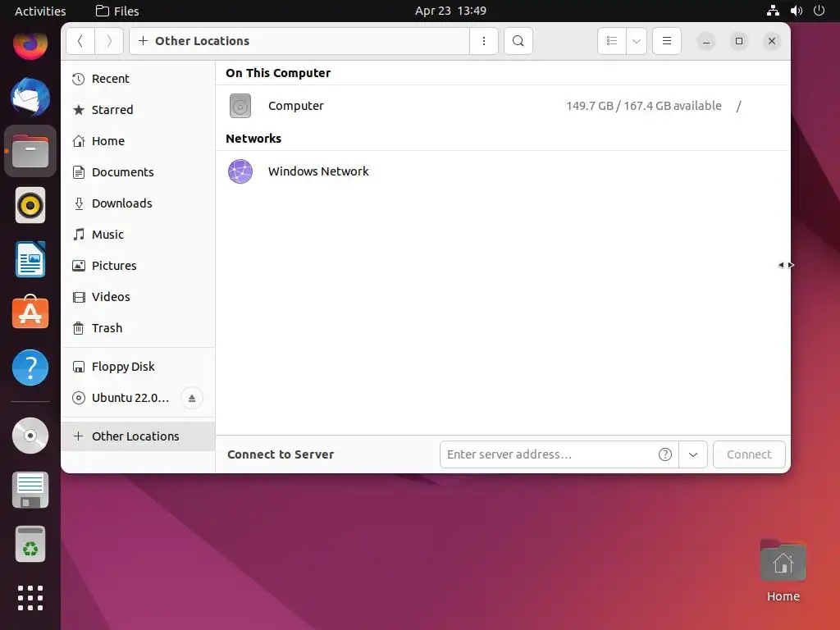The height and width of the screenshot is (630, 840).
Task: Open Pictures in the sidebar
Action: (x=138, y=265)
